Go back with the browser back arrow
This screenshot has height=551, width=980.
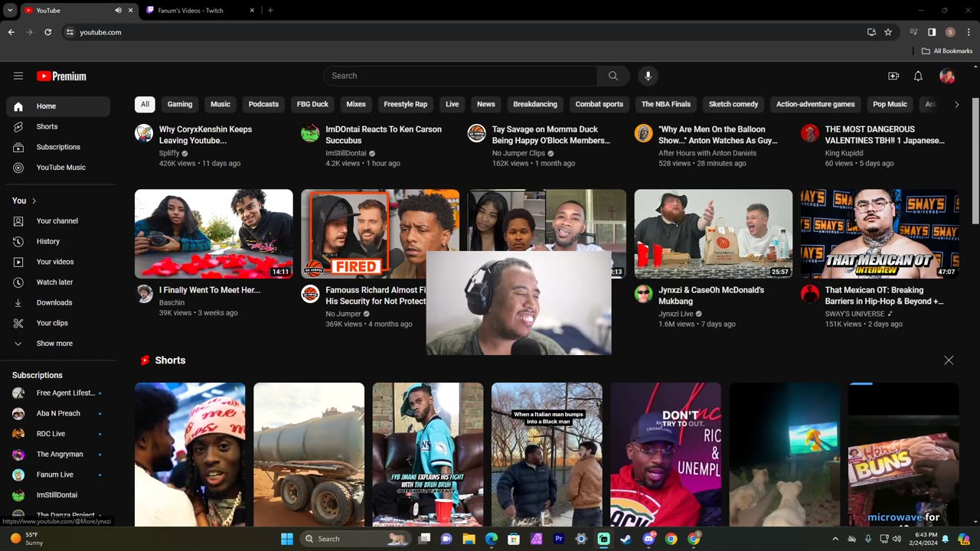(x=11, y=32)
